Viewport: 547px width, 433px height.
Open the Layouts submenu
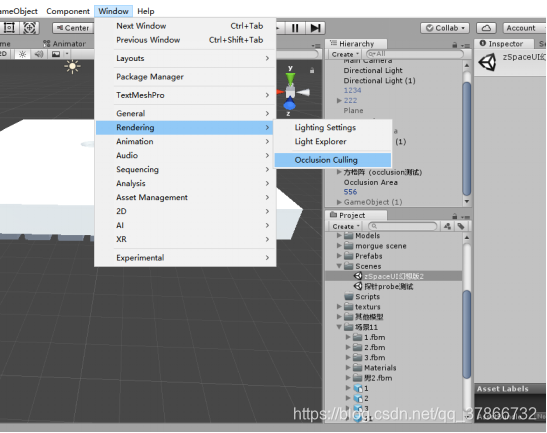[185, 58]
